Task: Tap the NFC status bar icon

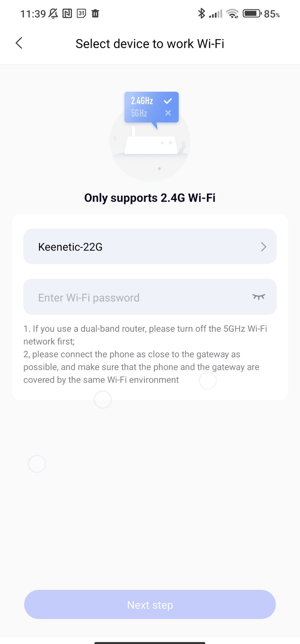Action: pyautogui.click(x=67, y=14)
